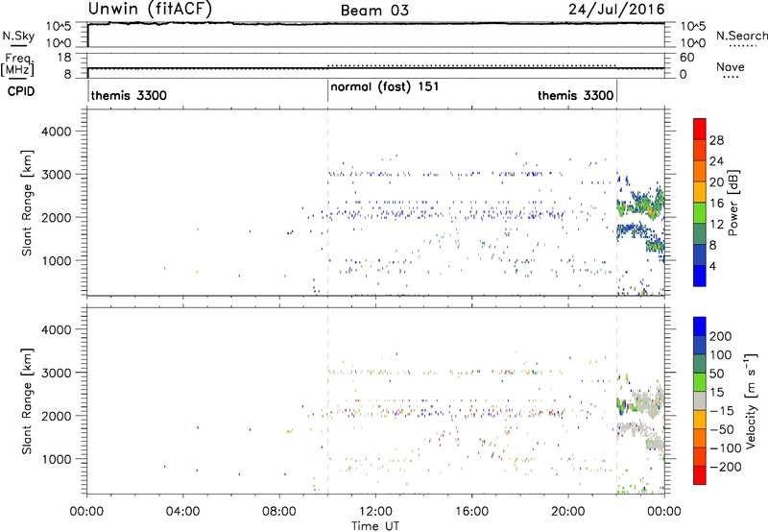Click the '04:00' time axis label
Viewport: 768px width, 532px height.
pyautogui.click(x=182, y=512)
